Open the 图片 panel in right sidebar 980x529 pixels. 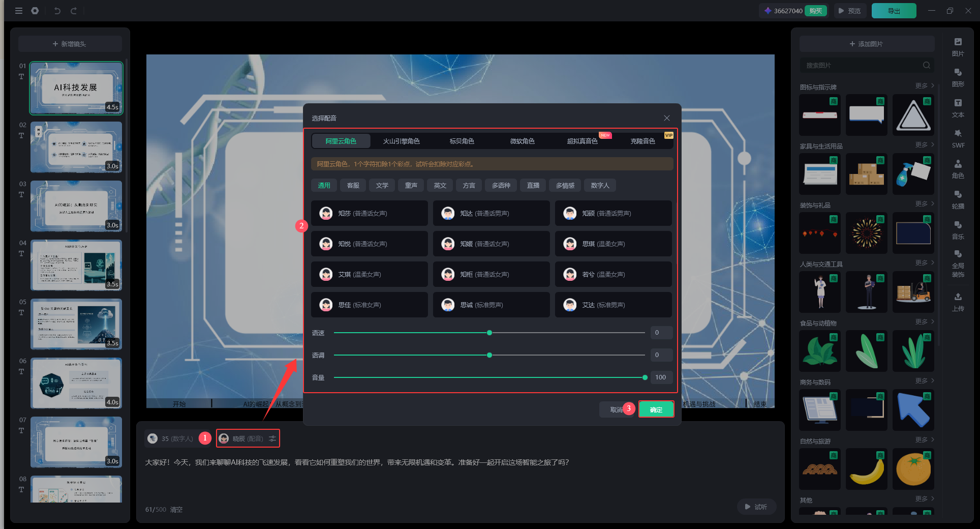click(958, 46)
